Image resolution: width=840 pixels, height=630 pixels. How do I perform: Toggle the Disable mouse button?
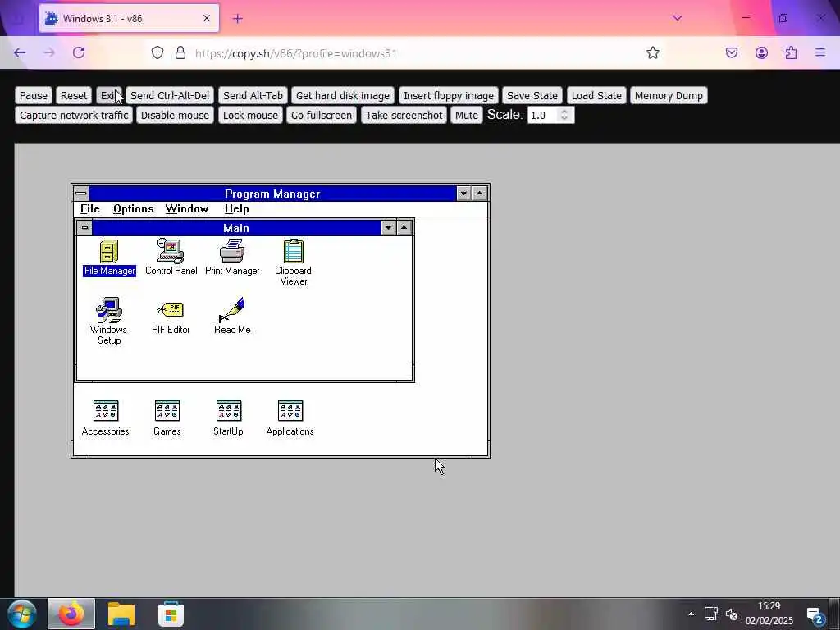coord(176,115)
